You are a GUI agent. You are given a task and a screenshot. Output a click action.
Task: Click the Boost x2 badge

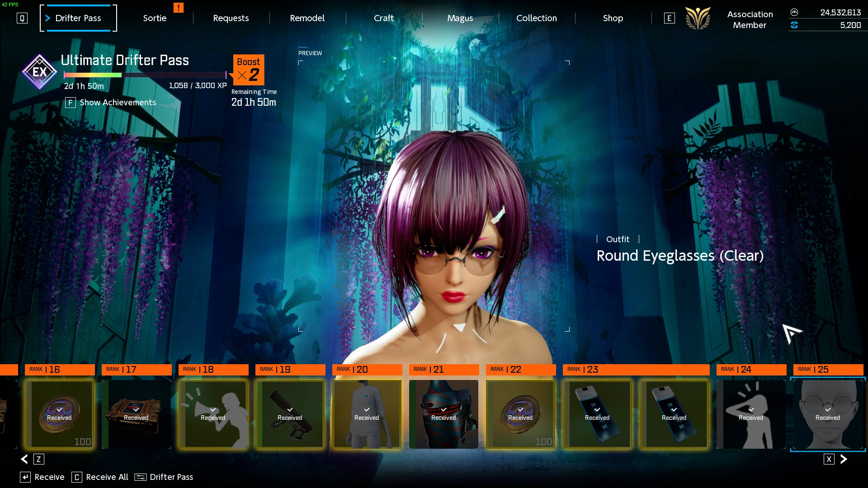(248, 70)
